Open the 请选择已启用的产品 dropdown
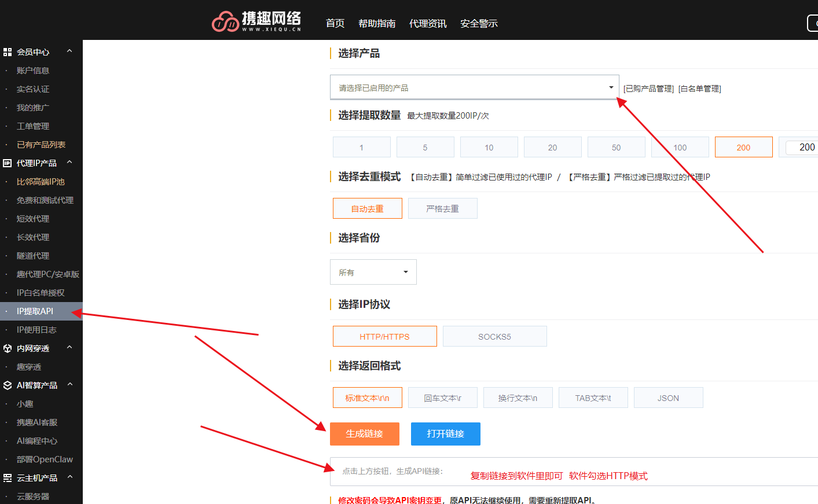This screenshot has width=818, height=504. [474, 88]
